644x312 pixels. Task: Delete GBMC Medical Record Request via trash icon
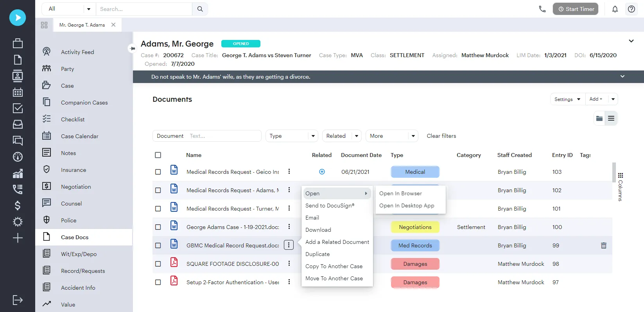coord(603,245)
